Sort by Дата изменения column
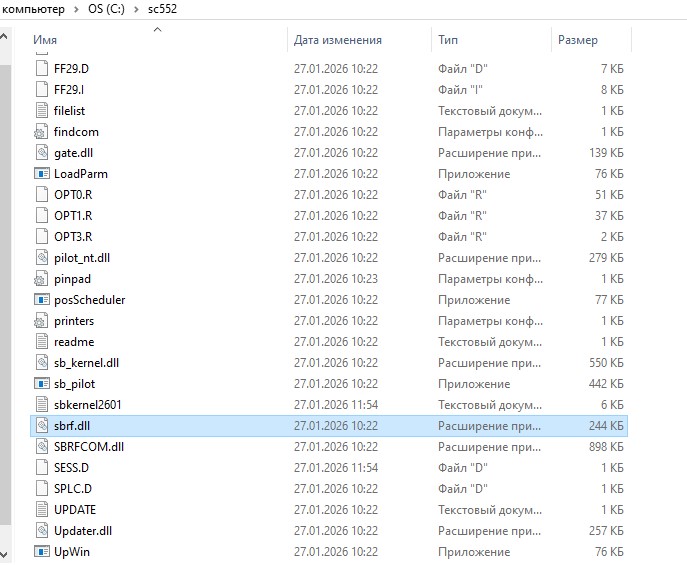 tap(338, 40)
